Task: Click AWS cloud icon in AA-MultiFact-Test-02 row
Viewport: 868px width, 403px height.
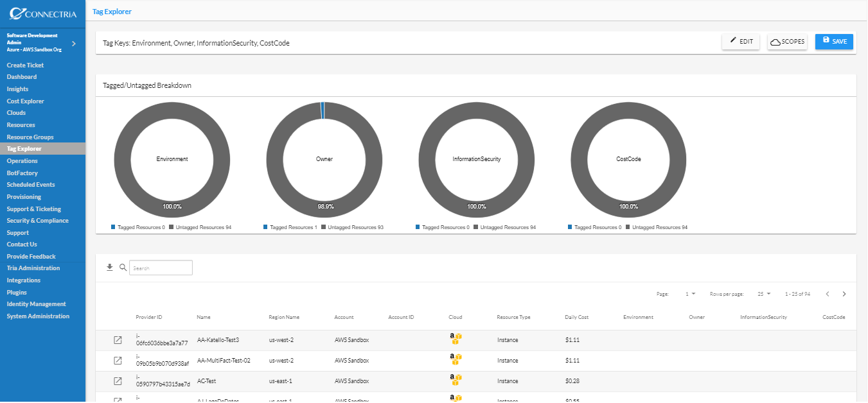Action: click(456, 359)
